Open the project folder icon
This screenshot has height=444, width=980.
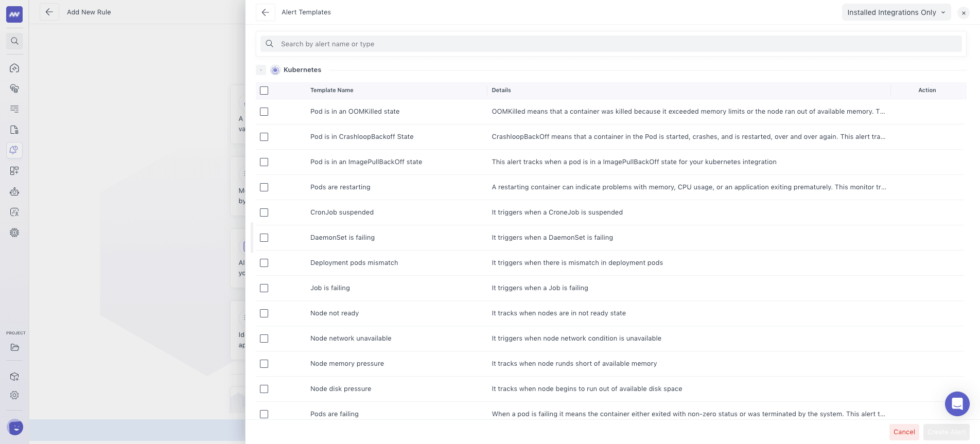click(x=14, y=347)
